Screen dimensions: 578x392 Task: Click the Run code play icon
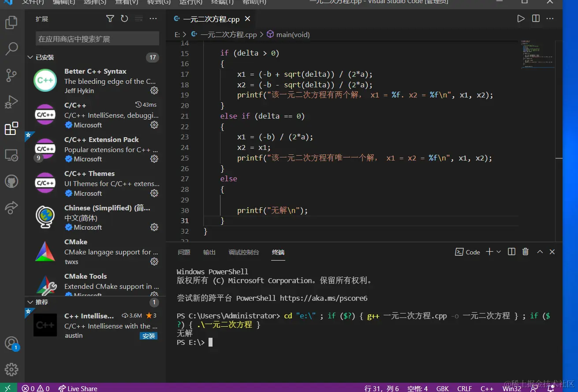coord(521,19)
